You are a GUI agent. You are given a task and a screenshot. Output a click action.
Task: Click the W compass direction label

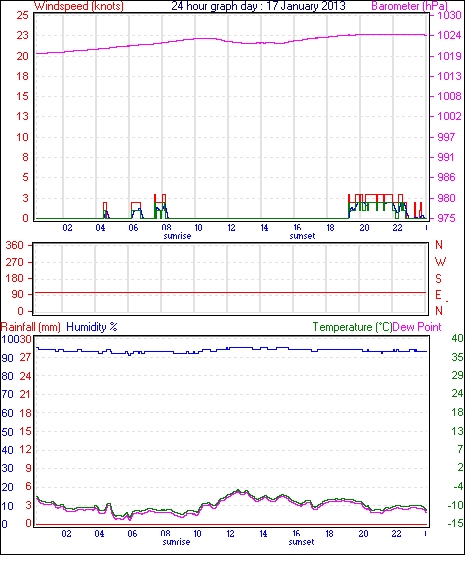[x=440, y=262]
